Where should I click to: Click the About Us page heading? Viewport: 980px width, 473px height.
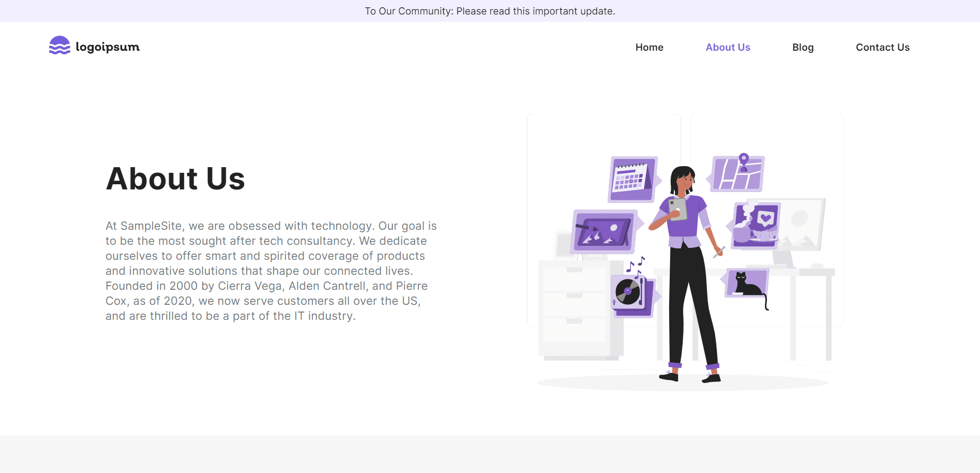click(175, 179)
